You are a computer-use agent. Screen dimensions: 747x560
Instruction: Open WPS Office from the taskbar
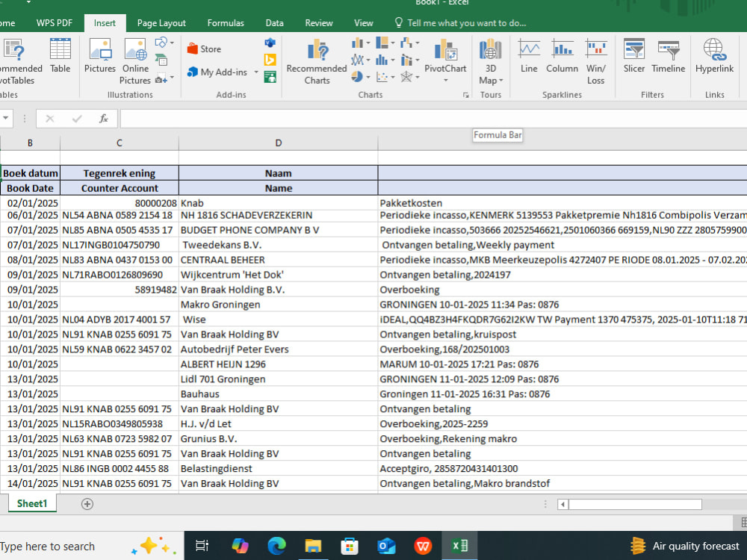[423, 546]
